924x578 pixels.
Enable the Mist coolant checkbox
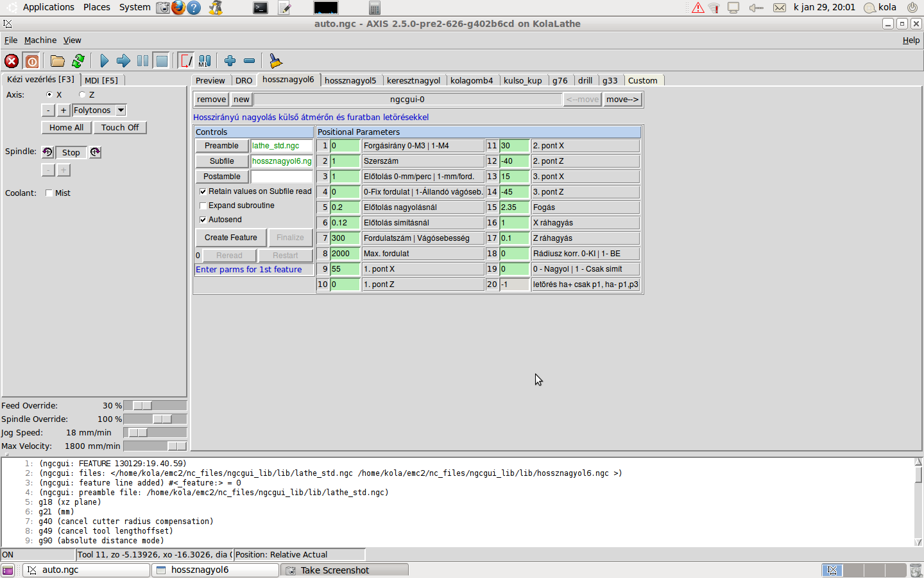(49, 193)
